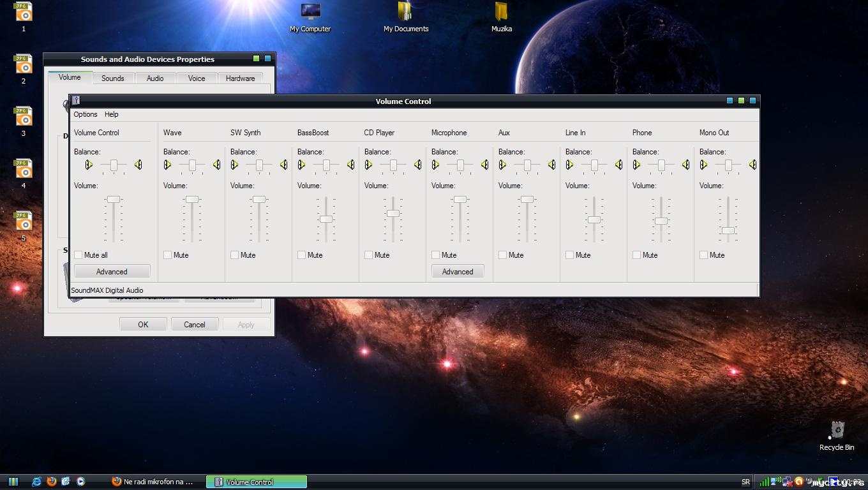
Task: Mute the CD Player channel
Action: pos(369,255)
